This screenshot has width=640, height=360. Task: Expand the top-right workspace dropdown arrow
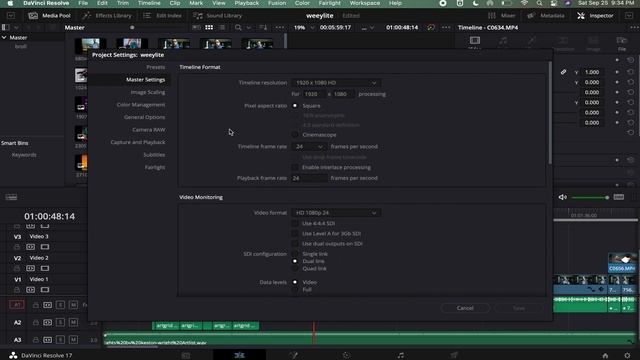point(629,16)
